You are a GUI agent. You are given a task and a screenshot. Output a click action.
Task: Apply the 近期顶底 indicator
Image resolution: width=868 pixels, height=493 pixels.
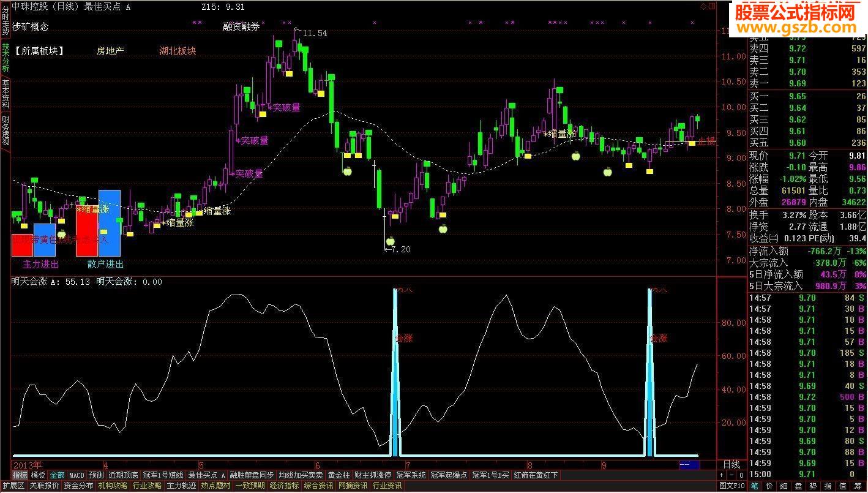point(123,475)
